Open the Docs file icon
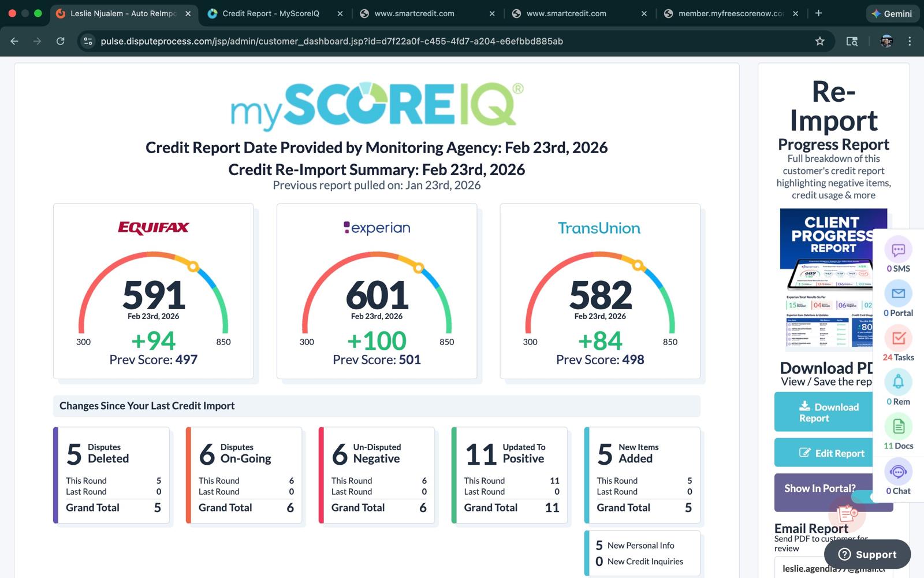This screenshot has width=924, height=578. pos(898,427)
